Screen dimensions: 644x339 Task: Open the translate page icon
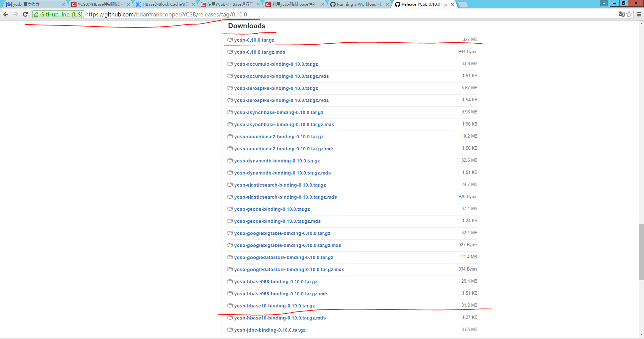tap(622, 14)
